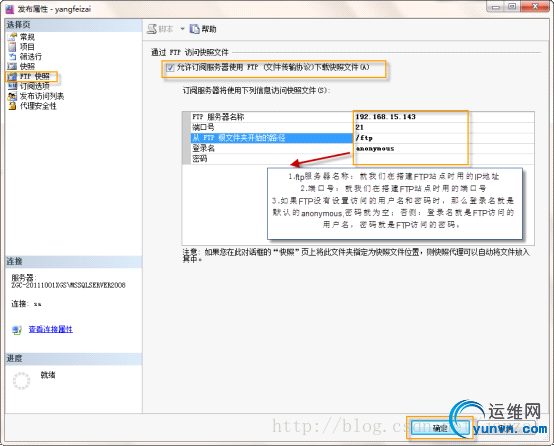Select the 项目 page icon

(x=12, y=47)
